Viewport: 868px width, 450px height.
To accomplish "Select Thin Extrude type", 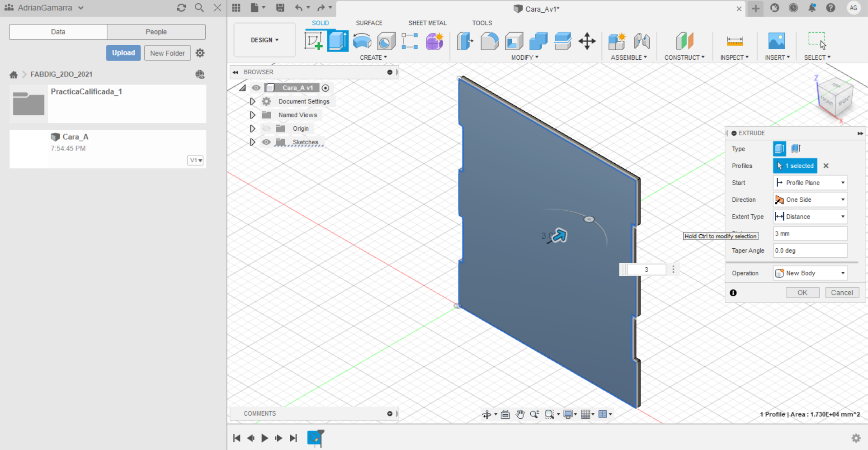I will pyautogui.click(x=796, y=148).
